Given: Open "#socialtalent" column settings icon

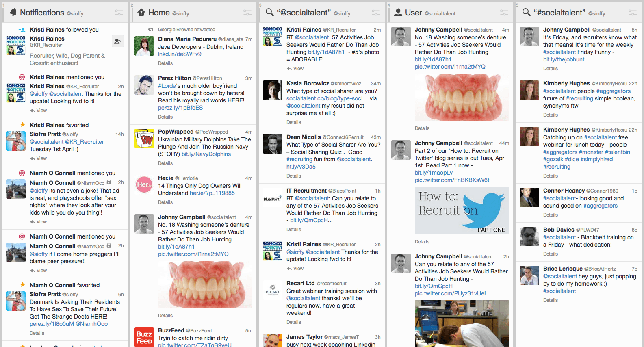Looking at the screenshot, I should pyautogui.click(x=633, y=13).
